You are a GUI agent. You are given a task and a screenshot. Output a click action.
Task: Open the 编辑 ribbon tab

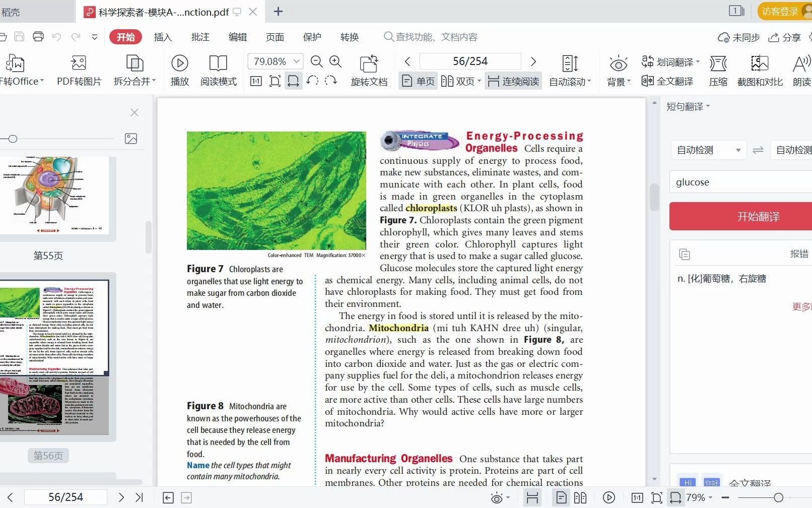(x=237, y=37)
